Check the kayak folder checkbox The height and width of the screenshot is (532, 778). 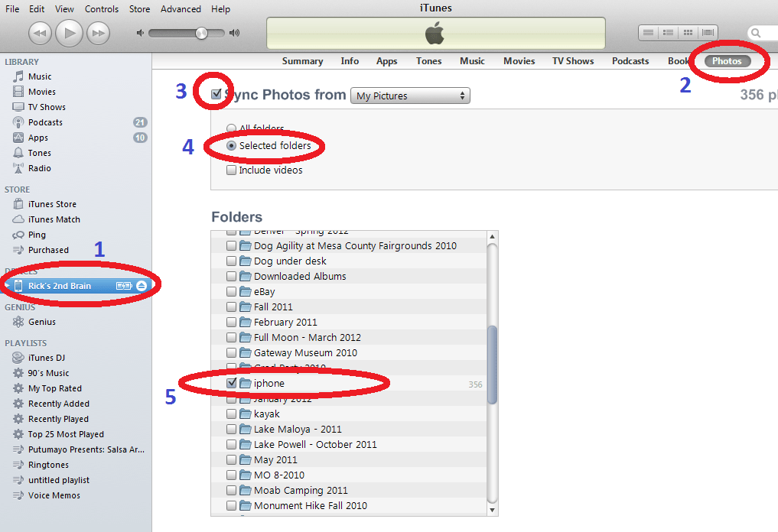(x=232, y=413)
